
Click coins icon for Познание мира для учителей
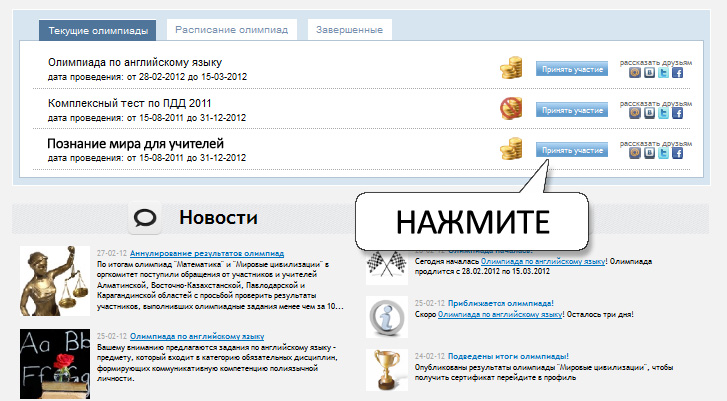[x=511, y=149]
